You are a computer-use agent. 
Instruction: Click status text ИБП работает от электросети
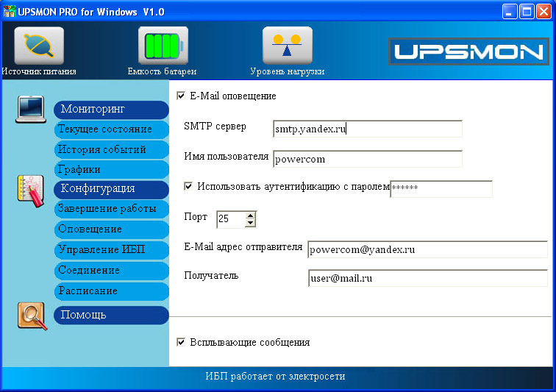point(275,377)
